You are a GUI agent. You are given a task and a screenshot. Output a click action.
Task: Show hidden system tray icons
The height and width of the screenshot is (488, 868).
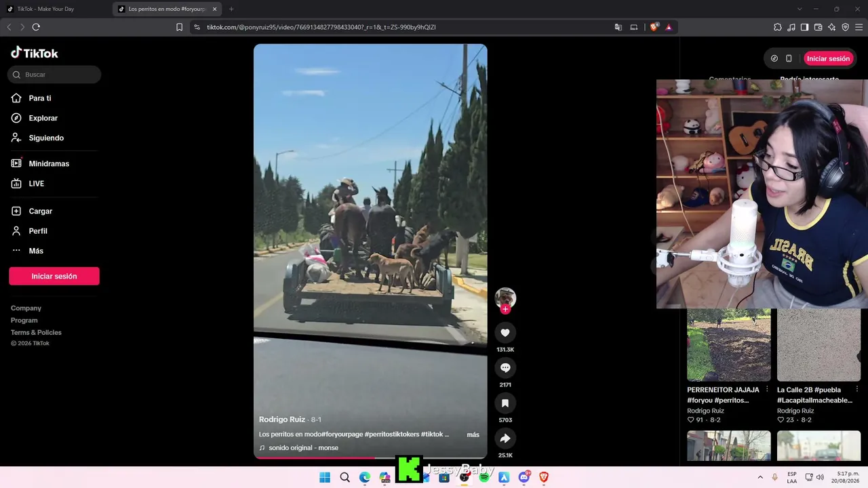(760, 477)
